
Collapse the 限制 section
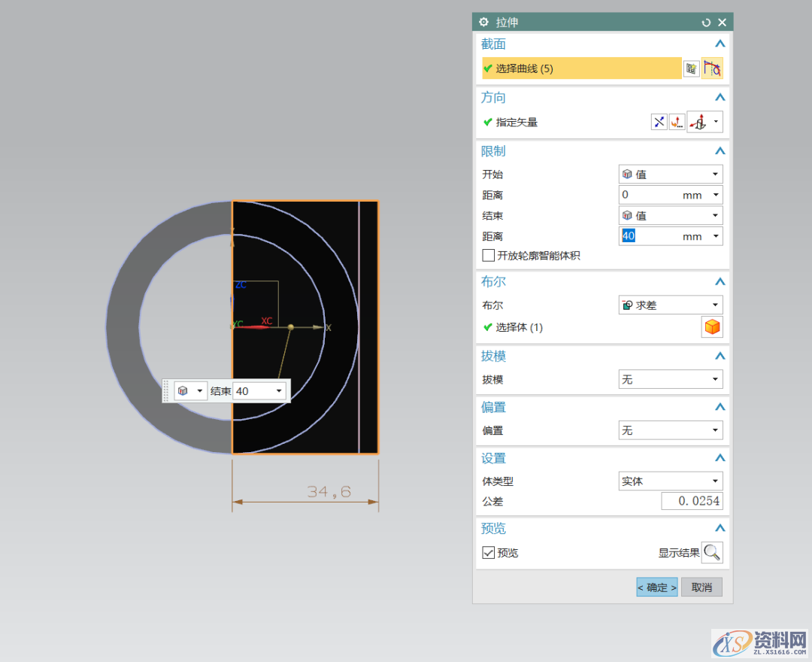(x=720, y=150)
